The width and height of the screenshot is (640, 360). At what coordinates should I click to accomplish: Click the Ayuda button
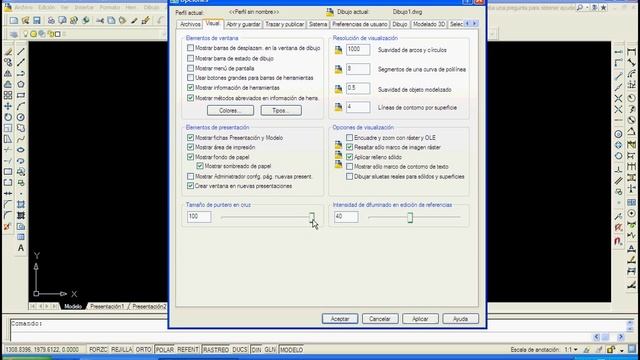460,319
